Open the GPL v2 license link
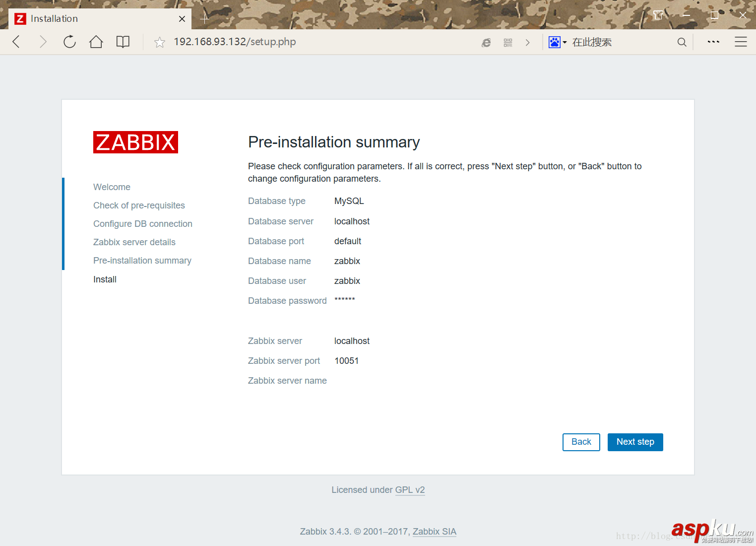Viewport: 756px width, 546px height. 410,490
